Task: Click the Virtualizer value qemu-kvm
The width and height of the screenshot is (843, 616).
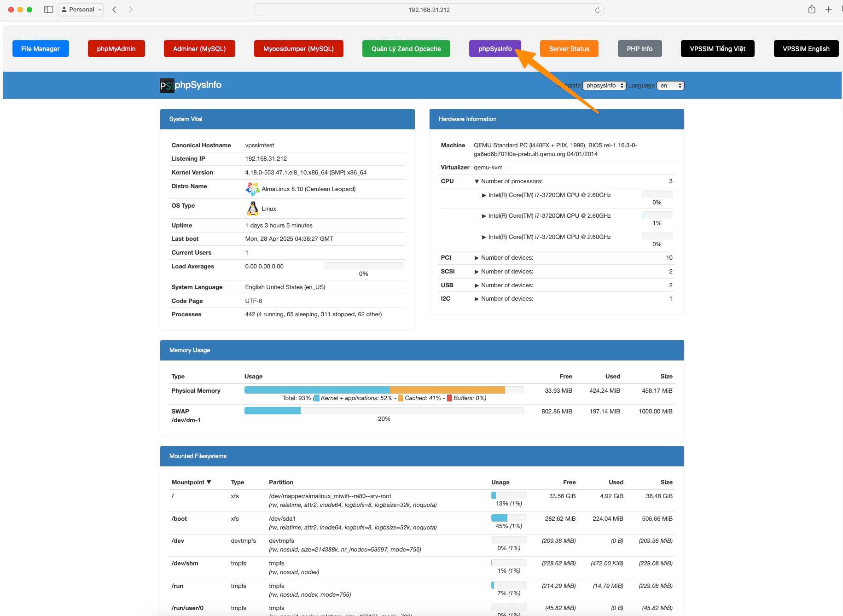Action: [x=488, y=168]
